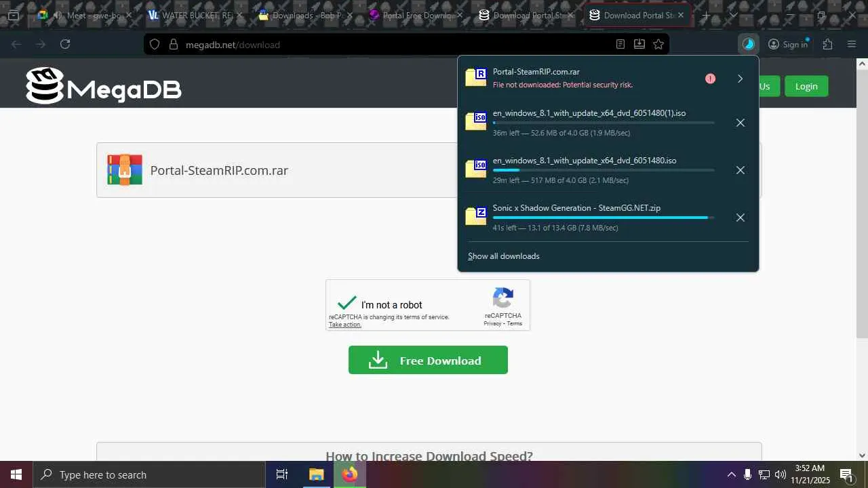
Task: Open the Windows notification center
Action: point(846,474)
